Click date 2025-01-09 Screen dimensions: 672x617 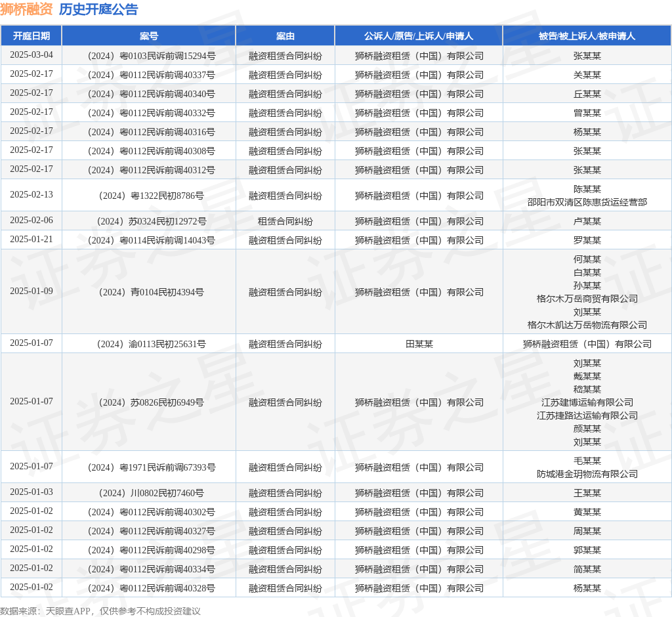coord(31,291)
